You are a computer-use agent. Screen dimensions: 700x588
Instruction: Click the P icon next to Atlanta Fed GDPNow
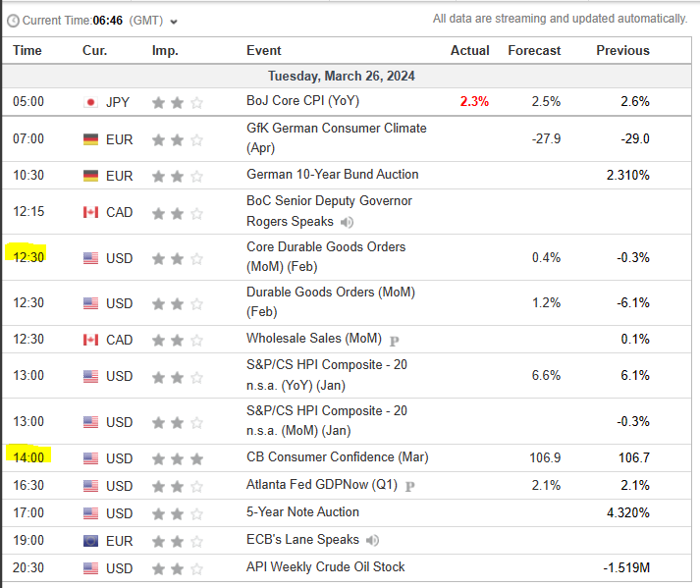(409, 486)
